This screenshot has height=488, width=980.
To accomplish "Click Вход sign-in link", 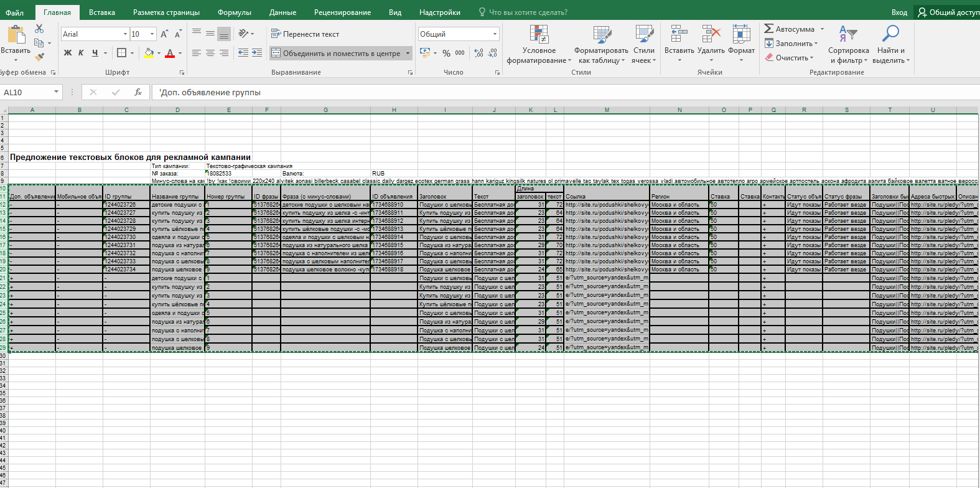I will point(899,12).
